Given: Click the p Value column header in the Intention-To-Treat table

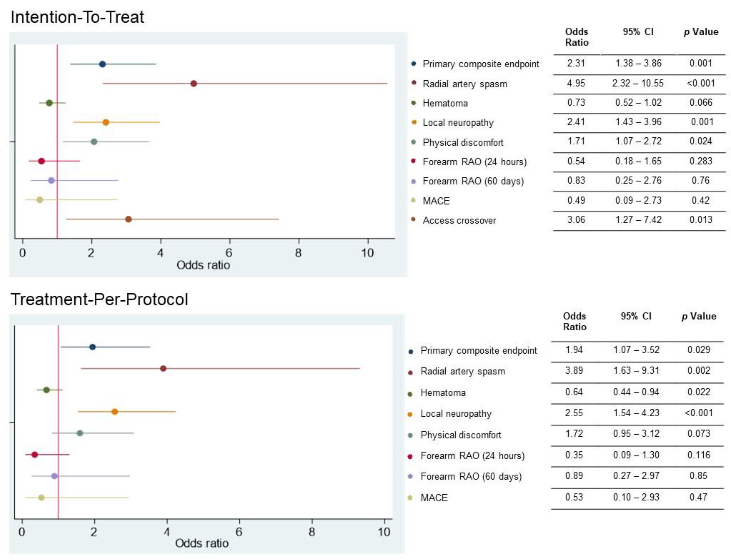Looking at the screenshot, I should click(x=701, y=32).
